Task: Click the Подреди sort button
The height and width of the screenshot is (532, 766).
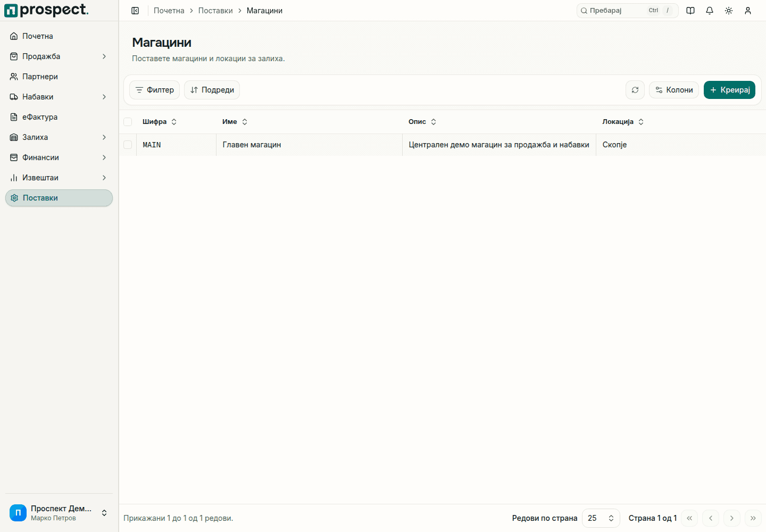Action: coord(212,90)
